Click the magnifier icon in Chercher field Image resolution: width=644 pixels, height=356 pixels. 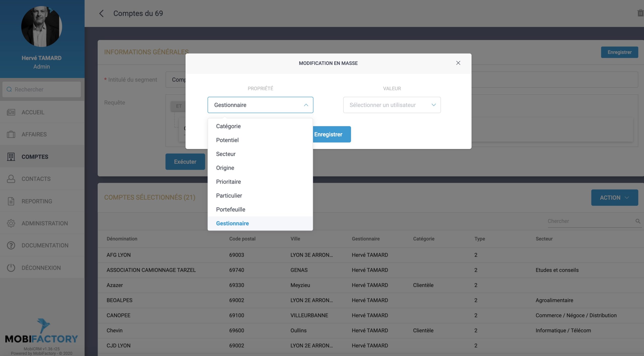point(638,221)
